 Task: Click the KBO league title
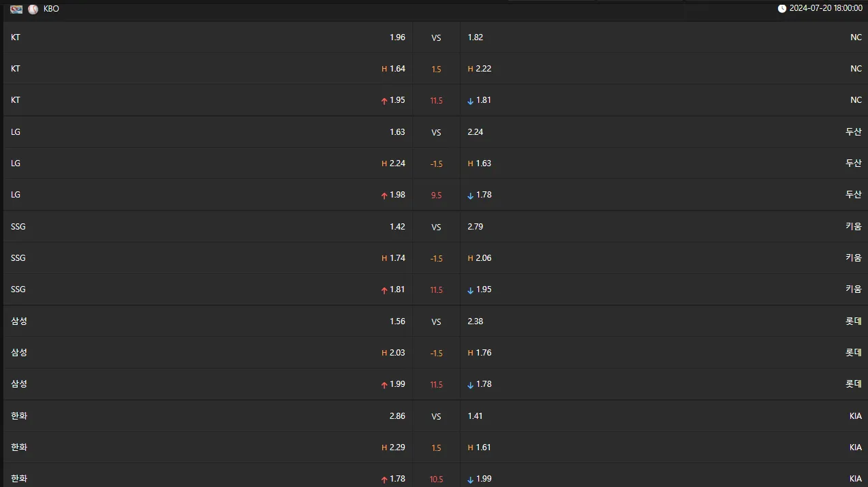[51, 9]
